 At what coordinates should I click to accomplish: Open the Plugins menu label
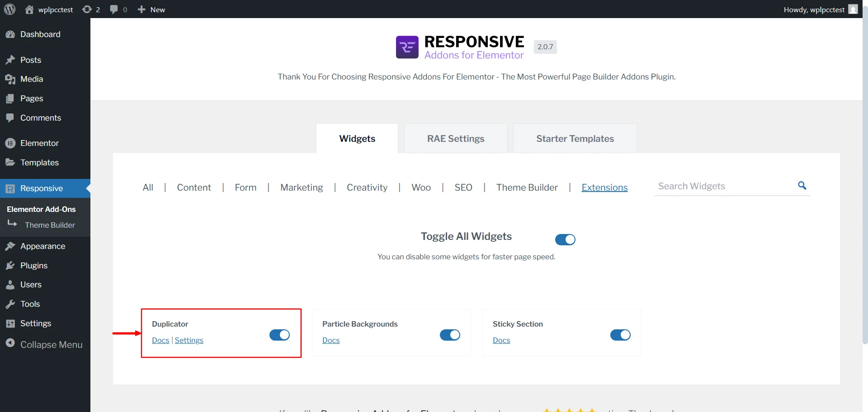coord(34,266)
